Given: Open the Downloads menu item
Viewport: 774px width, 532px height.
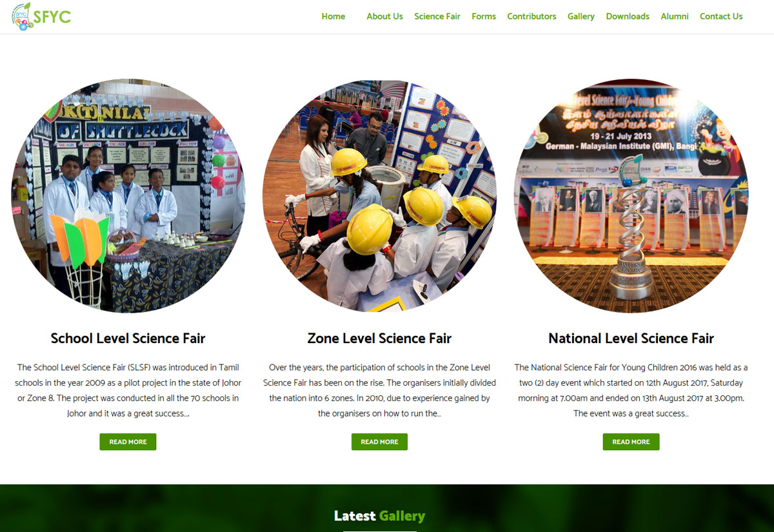Looking at the screenshot, I should (x=628, y=17).
